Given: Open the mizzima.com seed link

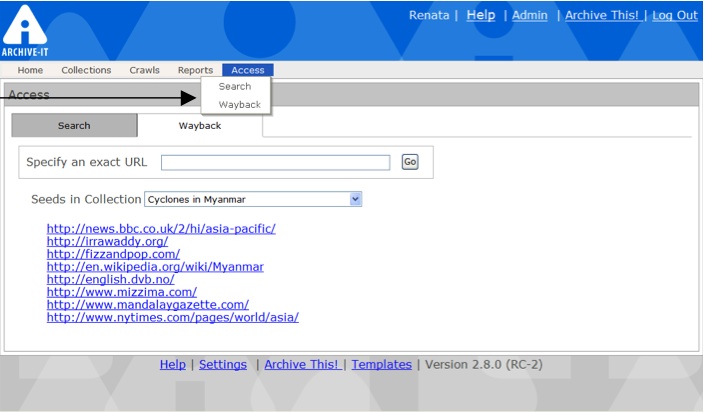Looking at the screenshot, I should click(122, 292).
